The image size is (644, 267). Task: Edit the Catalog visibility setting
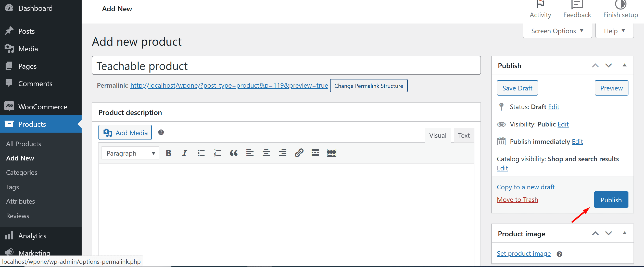[502, 168]
